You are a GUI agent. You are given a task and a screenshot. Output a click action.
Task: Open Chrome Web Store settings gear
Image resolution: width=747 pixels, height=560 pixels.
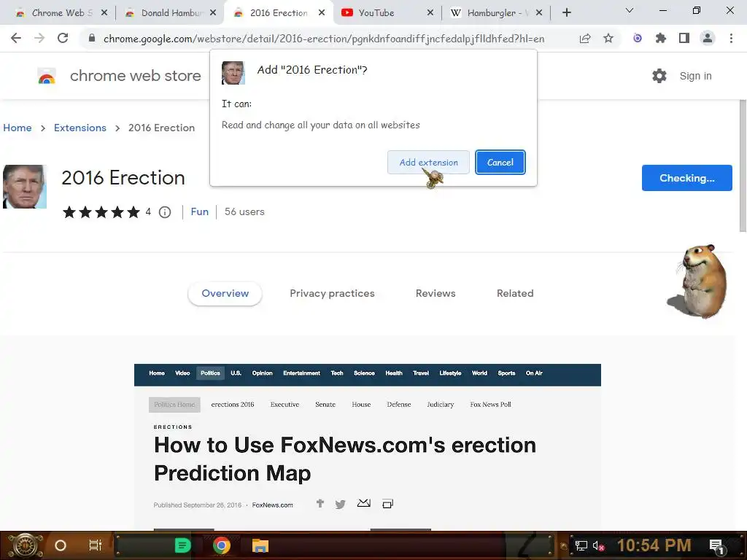659,76
